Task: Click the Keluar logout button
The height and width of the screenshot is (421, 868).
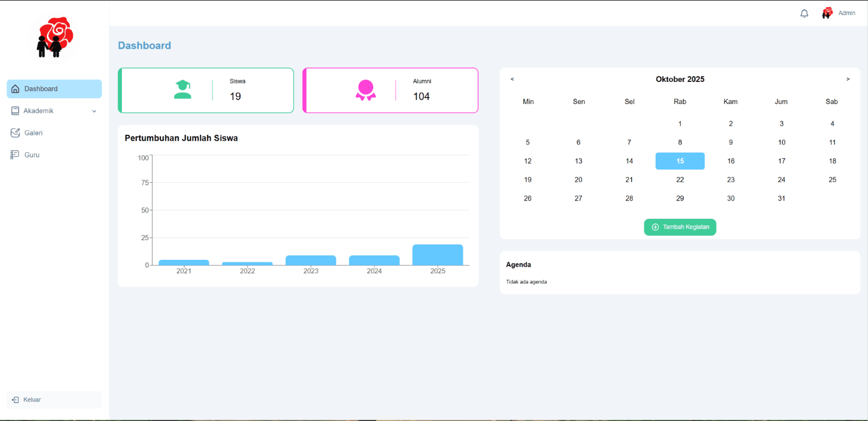Action: point(54,400)
